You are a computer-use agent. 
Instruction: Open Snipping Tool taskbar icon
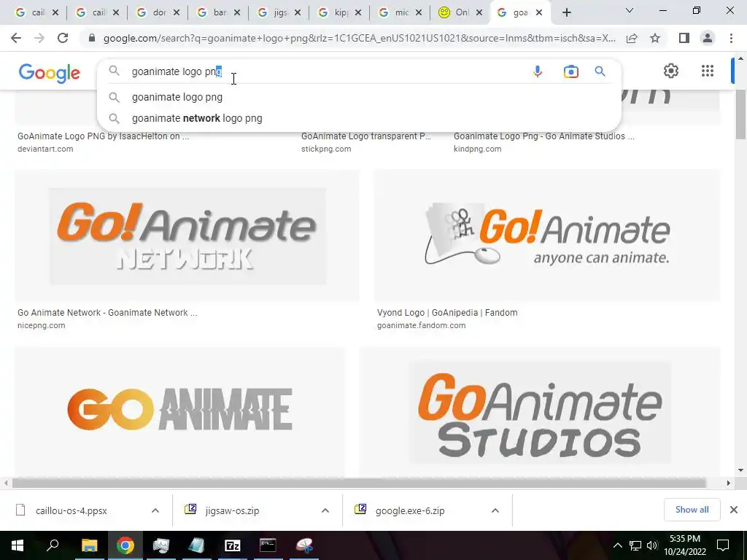(x=304, y=545)
